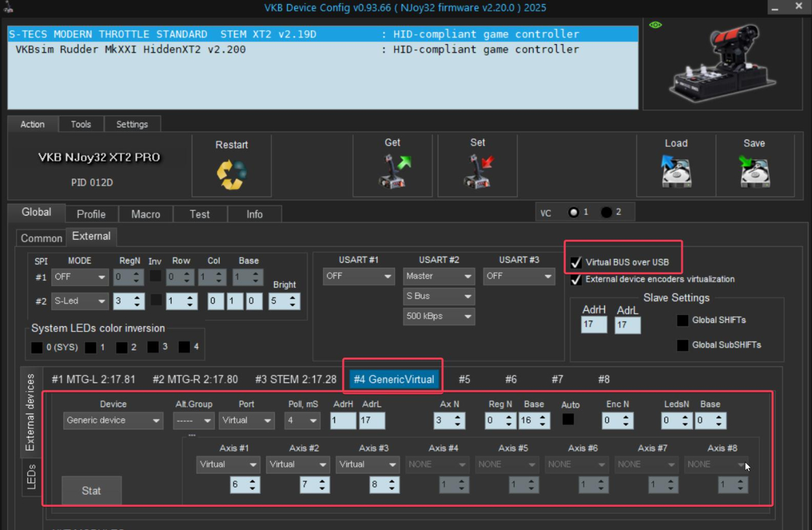Click the Set joystick icon
Image resolution: width=812 pixels, height=530 pixels.
pyautogui.click(x=477, y=171)
